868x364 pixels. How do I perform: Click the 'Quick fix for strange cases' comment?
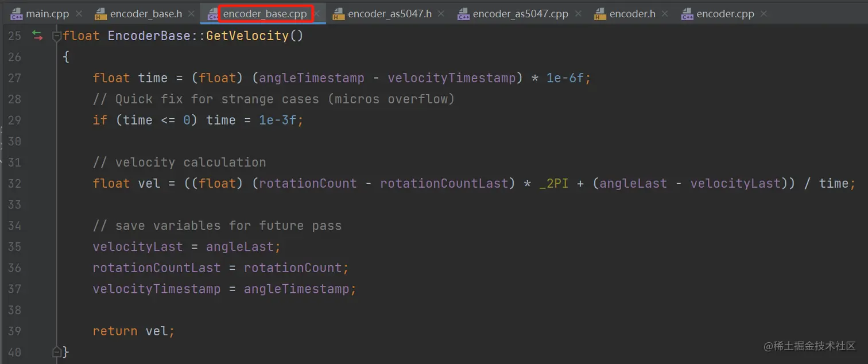tap(274, 99)
